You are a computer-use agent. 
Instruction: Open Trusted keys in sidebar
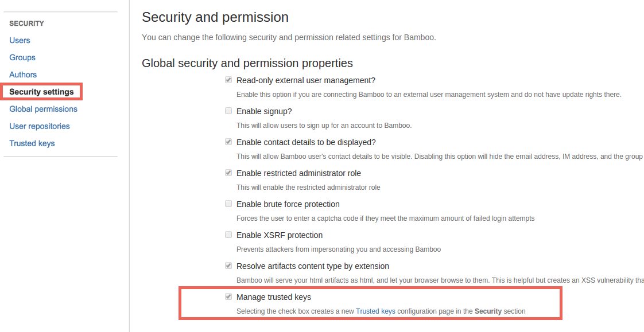tap(32, 143)
